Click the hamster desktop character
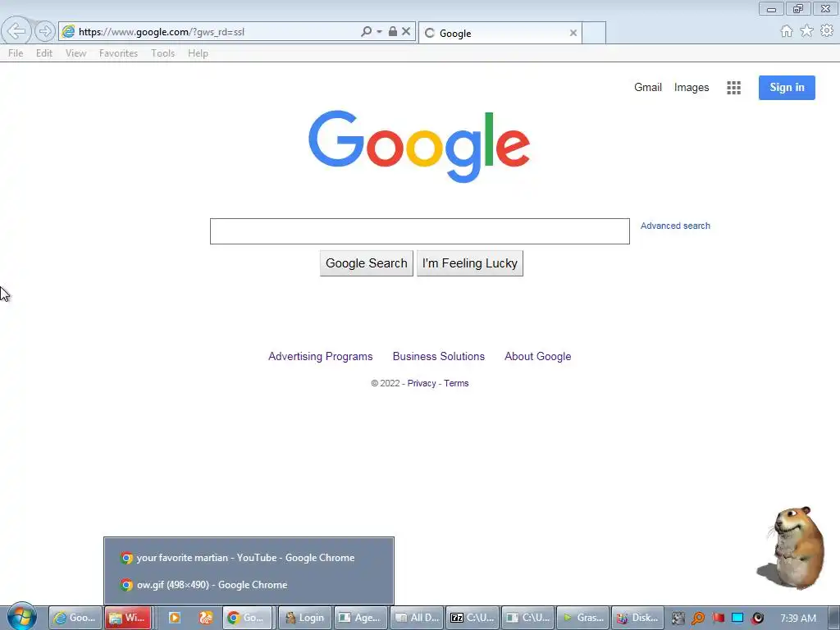The image size is (840, 630). 792,547
